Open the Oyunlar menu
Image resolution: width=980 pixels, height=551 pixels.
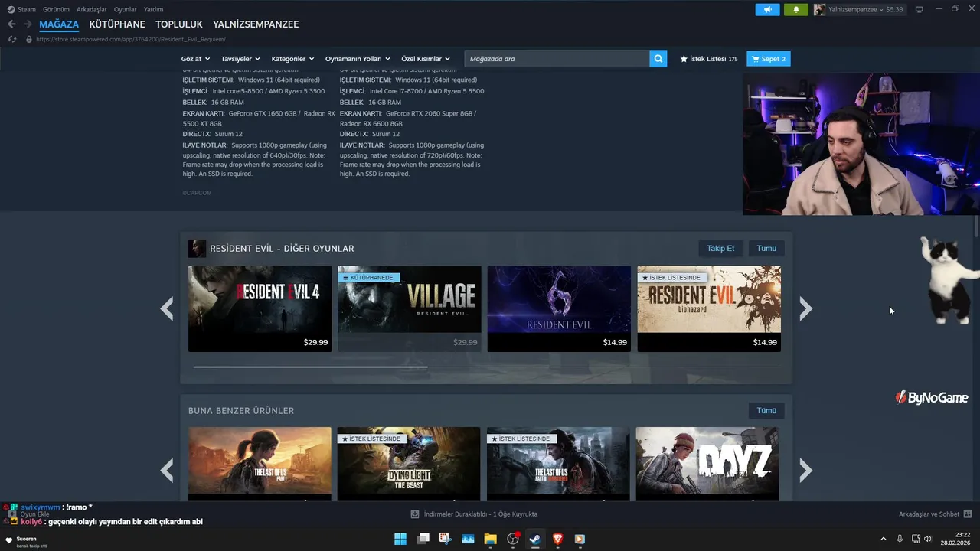coord(126,10)
